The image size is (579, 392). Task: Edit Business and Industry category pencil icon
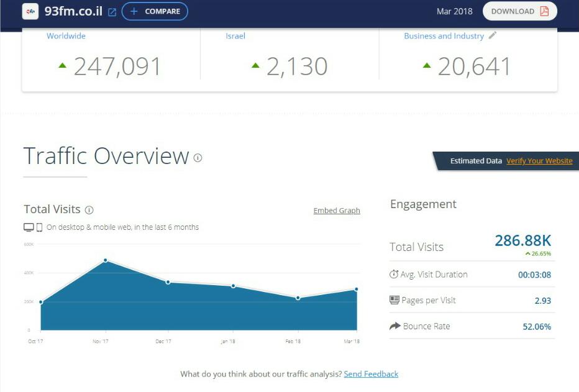click(493, 35)
